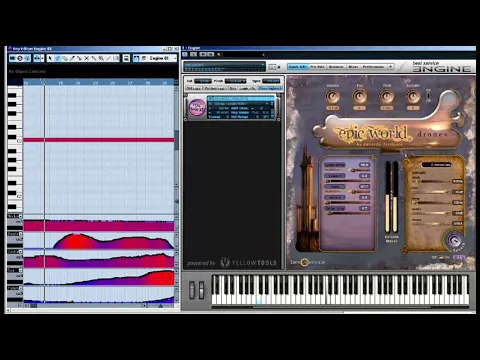Click second icon in Engine window top bar
The image size is (480, 360).
tap(194, 54)
